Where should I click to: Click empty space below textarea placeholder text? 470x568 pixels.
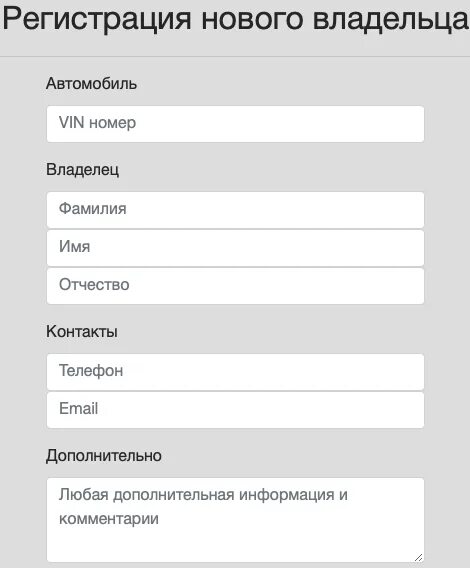coord(235,545)
